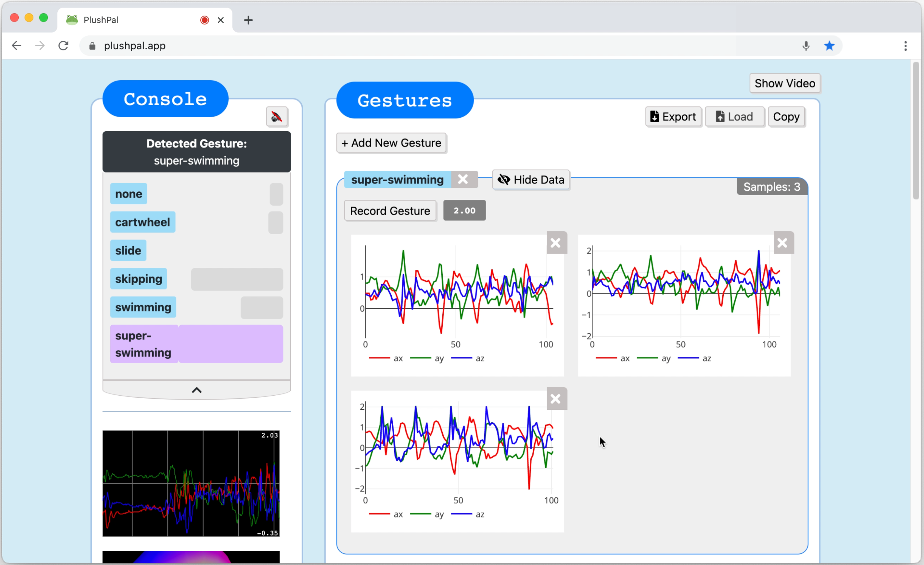Image resolution: width=924 pixels, height=565 pixels.
Task: Click the Gestures panel heading
Action: tap(405, 100)
